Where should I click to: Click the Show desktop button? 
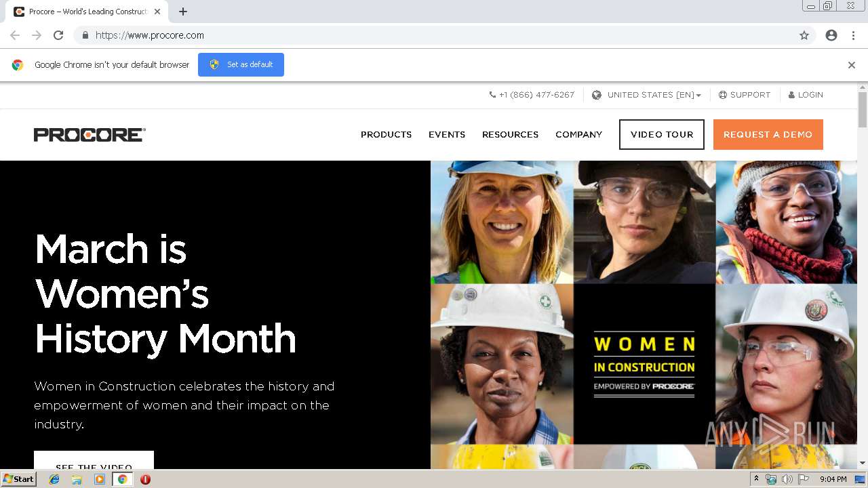[x=861, y=479]
